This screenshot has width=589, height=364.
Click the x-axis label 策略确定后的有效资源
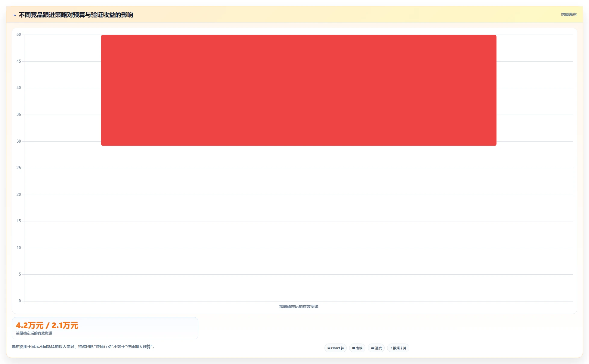(x=299, y=307)
